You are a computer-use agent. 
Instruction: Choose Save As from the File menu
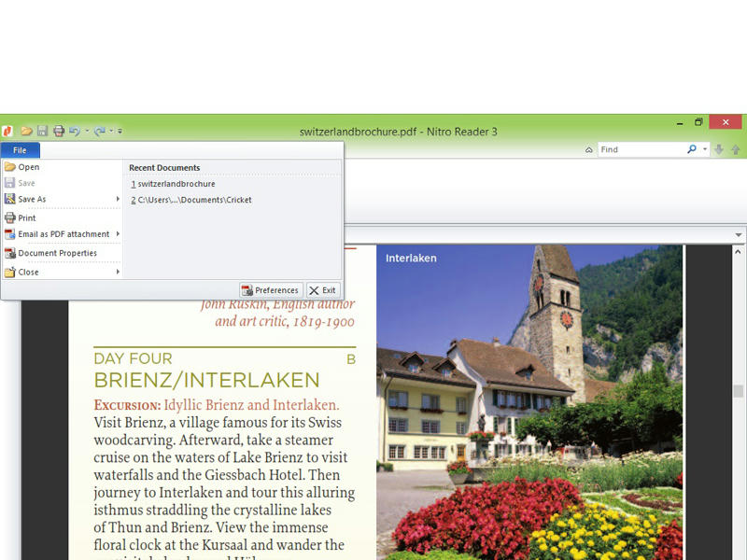(x=62, y=199)
